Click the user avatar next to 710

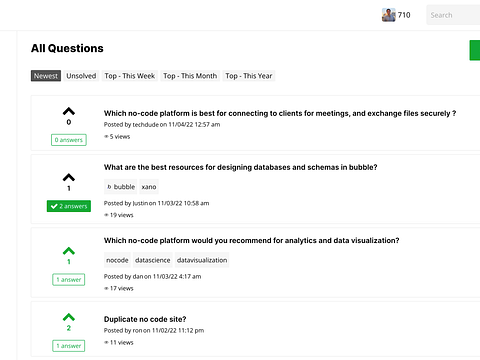click(x=388, y=15)
